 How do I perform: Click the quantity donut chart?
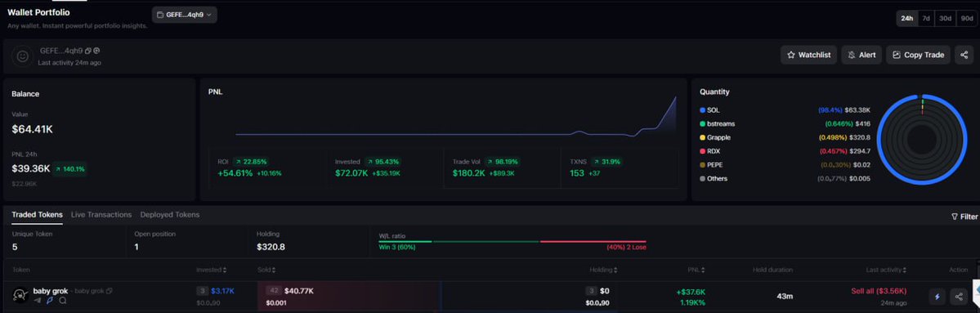pos(921,139)
